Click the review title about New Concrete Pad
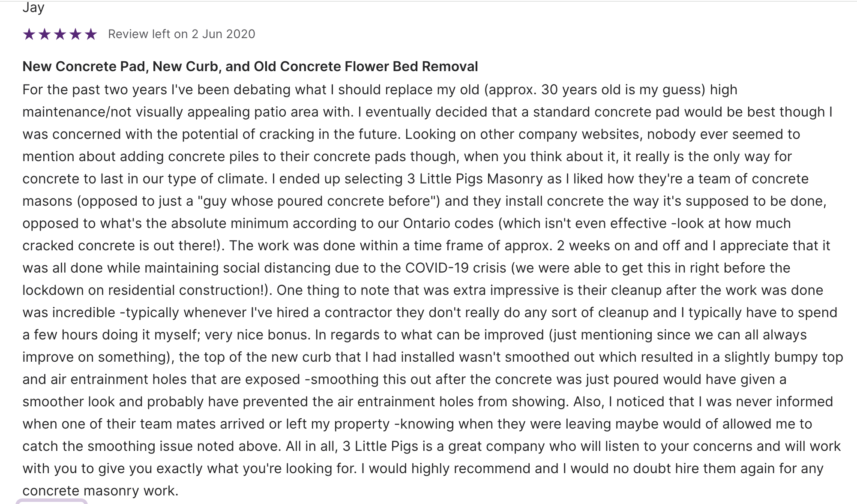Image resolution: width=857 pixels, height=504 pixels. pos(250,66)
